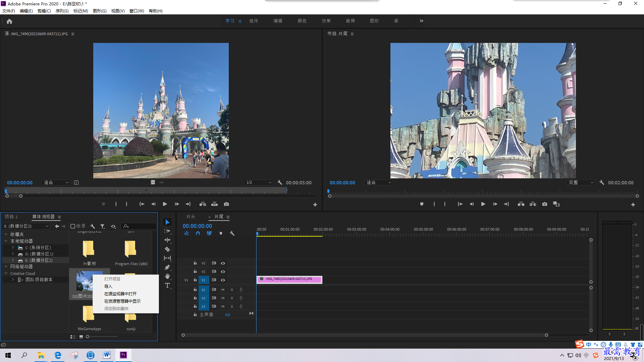Screen dimensions: 644x362
Task: Click Overwrite button in source monitor
Action: pyautogui.click(x=214, y=204)
